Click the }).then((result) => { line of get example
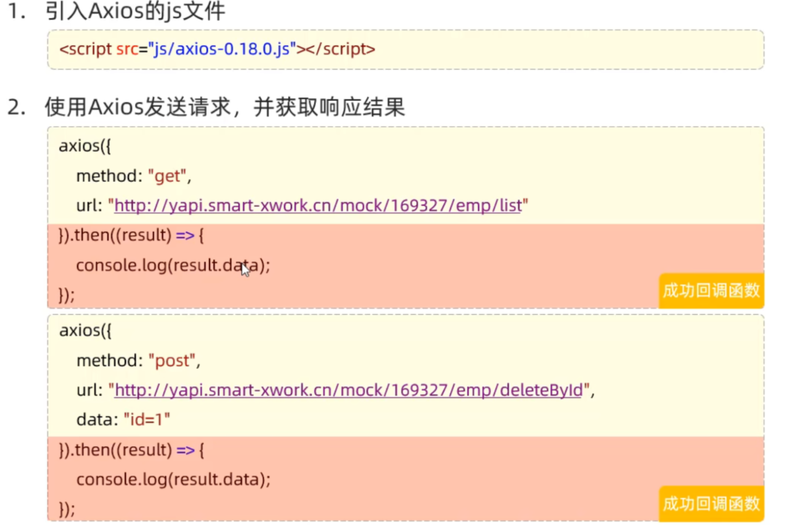This screenshot has height=532, width=789. click(131, 235)
